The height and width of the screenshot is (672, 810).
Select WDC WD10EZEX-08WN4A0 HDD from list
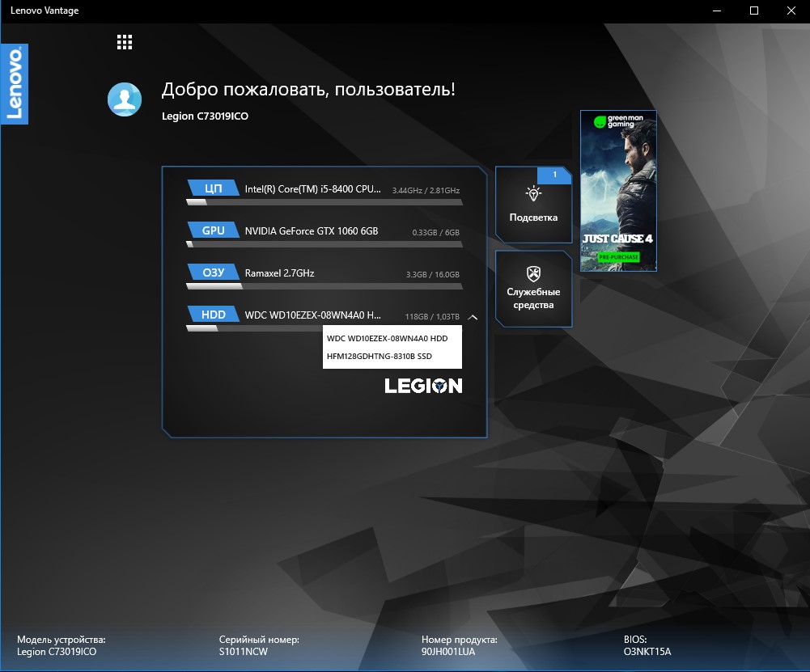tap(388, 339)
